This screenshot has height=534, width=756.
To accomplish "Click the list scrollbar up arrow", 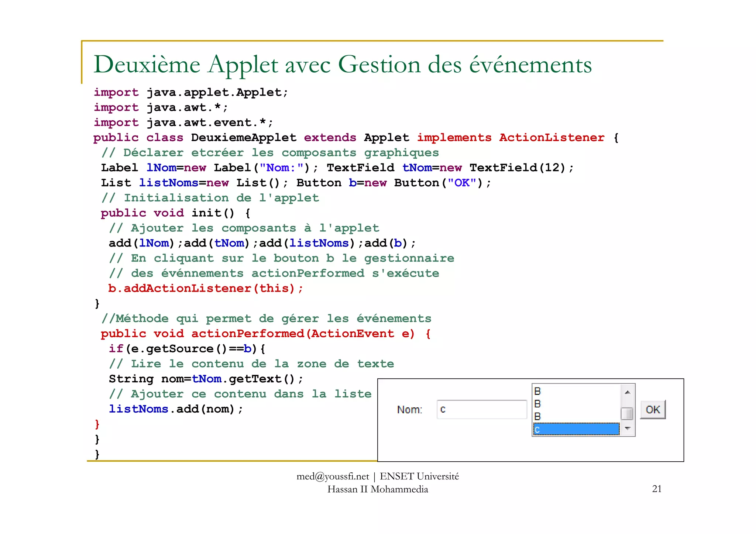I will pos(627,392).
